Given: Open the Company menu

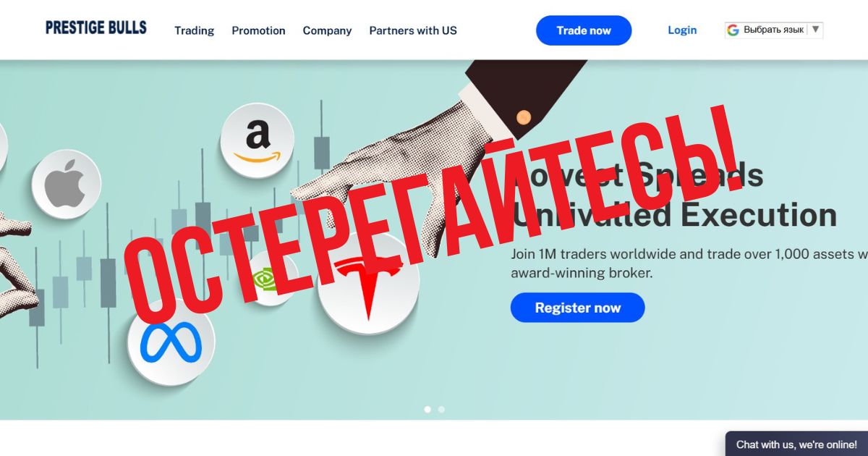Looking at the screenshot, I should pyautogui.click(x=327, y=30).
